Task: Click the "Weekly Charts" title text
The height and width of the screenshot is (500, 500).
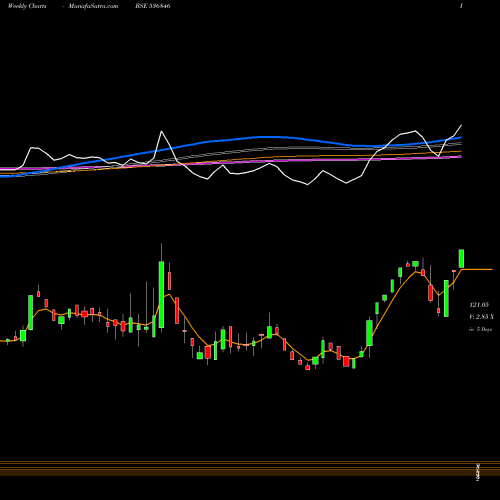Action: coord(27,6)
